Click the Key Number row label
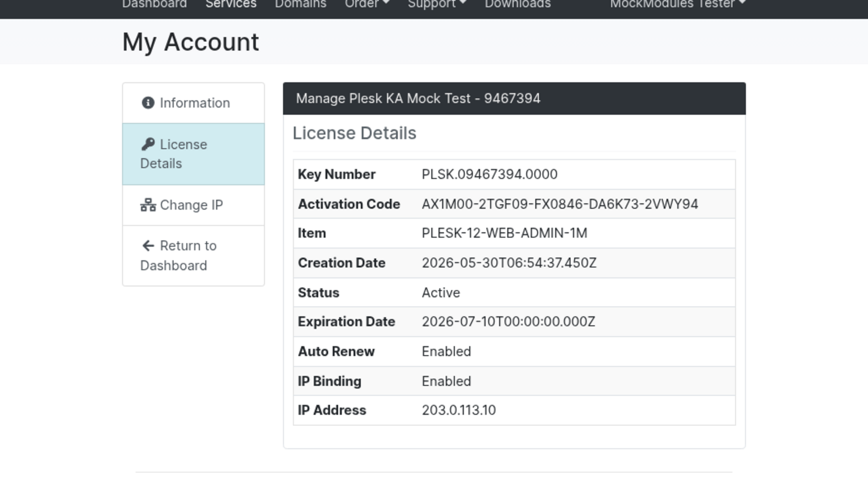Viewport: 868px width, 488px height. (336, 174)
